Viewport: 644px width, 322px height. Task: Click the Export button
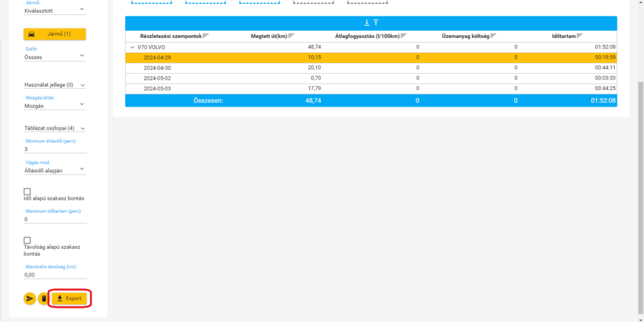point(69,298)
